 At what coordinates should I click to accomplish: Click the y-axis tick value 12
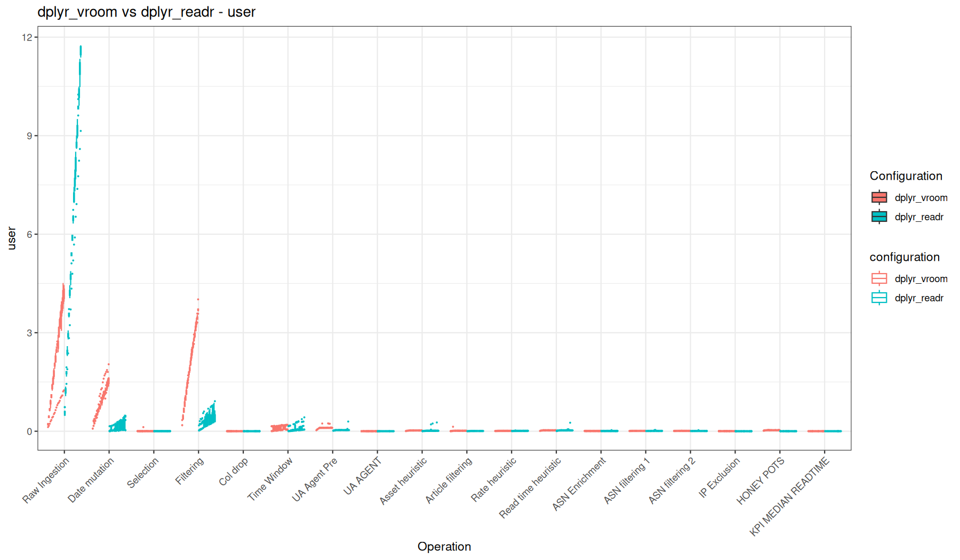[27, 37]
